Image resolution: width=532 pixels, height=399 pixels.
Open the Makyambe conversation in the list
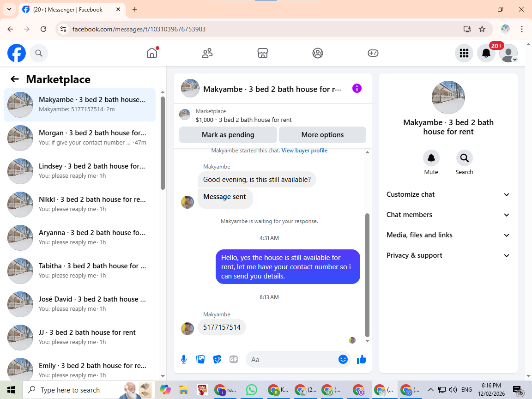[x=80, y=104]
